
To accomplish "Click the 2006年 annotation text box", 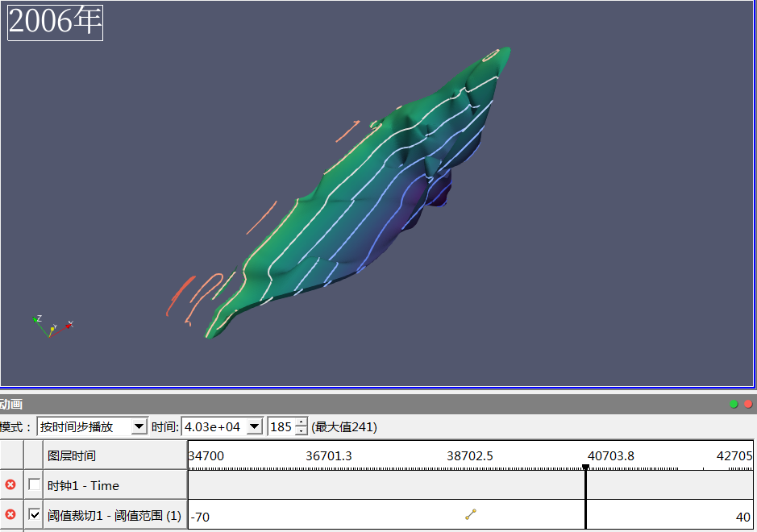I will point(55,23).
